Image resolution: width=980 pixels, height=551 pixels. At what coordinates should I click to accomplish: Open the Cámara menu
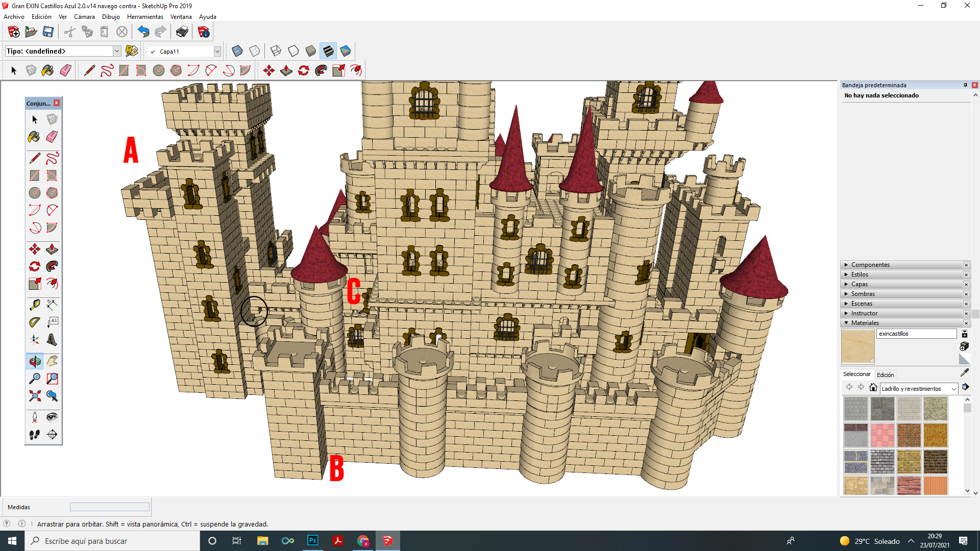click(x=84, y=17)
